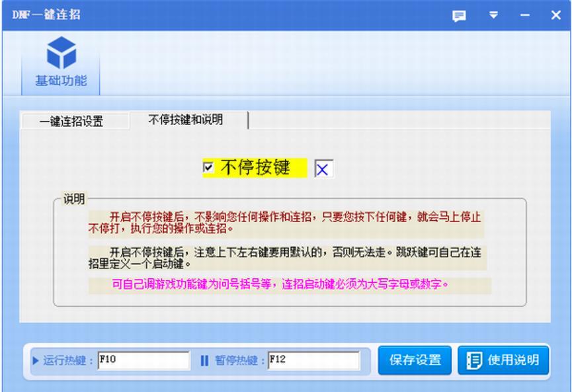Click the pause bars icon beside 暂停热键
Screen dimensions: 572x392
pos(204,361)
